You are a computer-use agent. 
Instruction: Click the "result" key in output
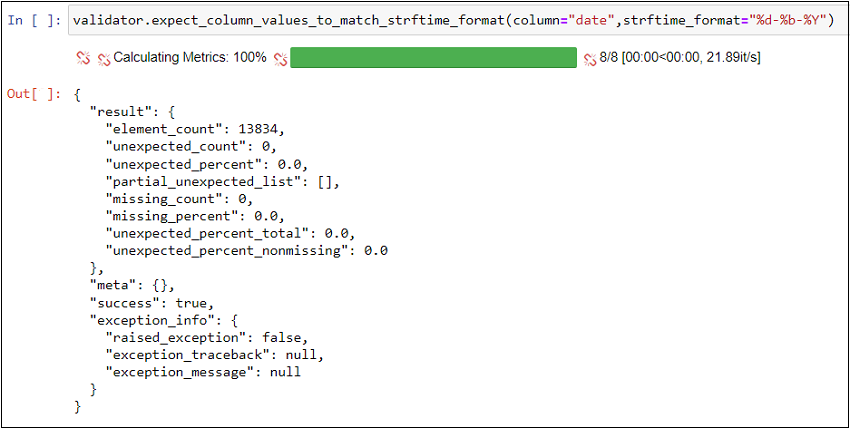coord(115,112)
